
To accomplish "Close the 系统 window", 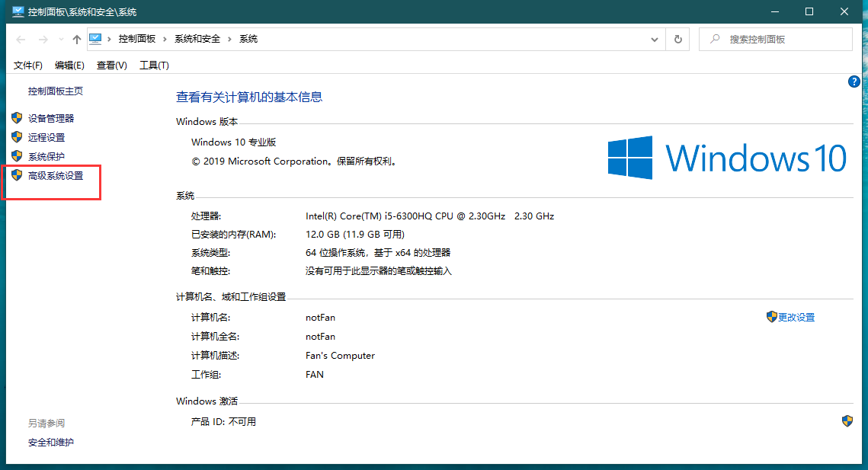I will 844,11.
